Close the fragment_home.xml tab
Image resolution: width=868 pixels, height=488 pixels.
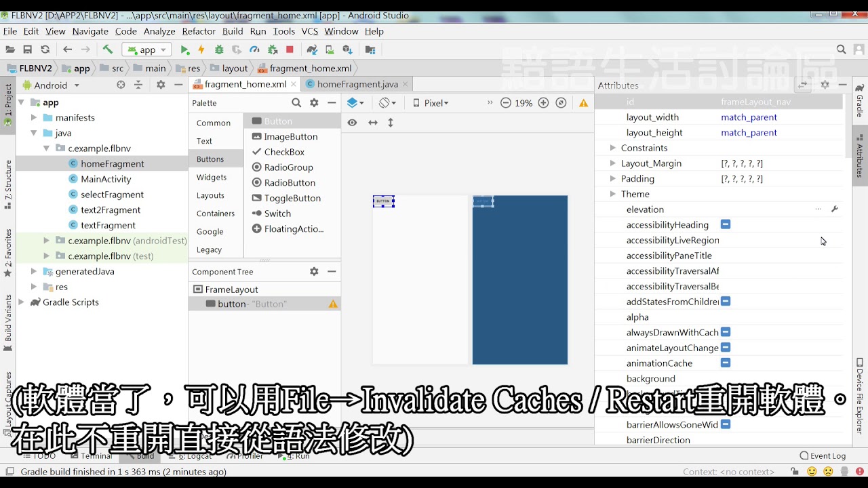[x=294, y=84]
